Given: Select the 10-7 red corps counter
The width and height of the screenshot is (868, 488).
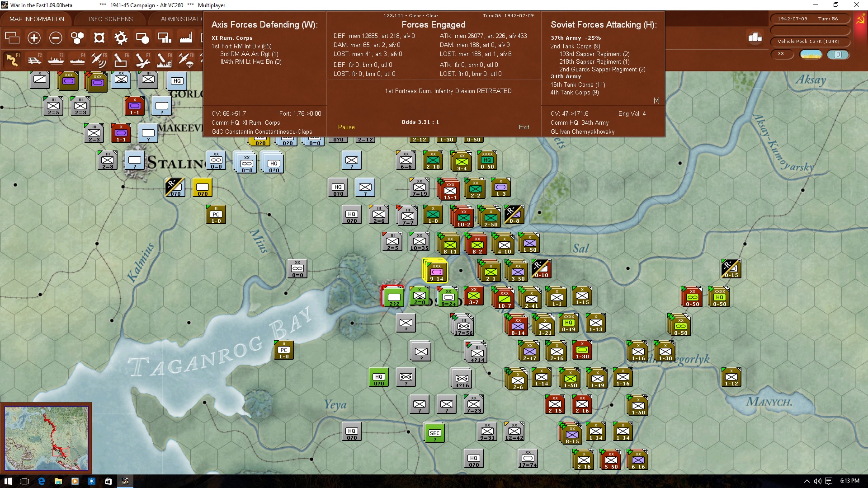Looking at the screenshot, I should coord(504,299).
